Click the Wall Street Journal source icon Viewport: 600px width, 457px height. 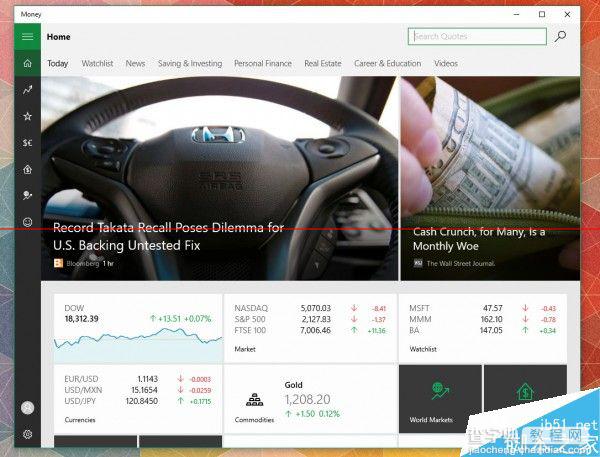418,263
